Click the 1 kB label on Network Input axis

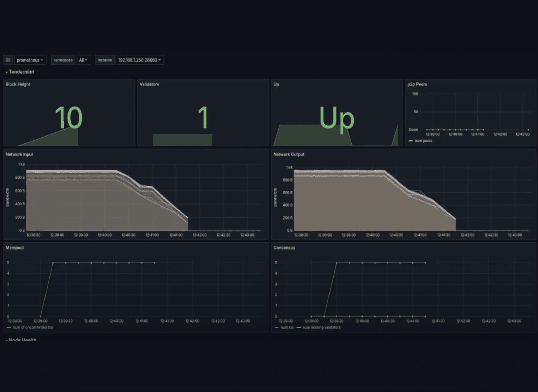point(21,164)
